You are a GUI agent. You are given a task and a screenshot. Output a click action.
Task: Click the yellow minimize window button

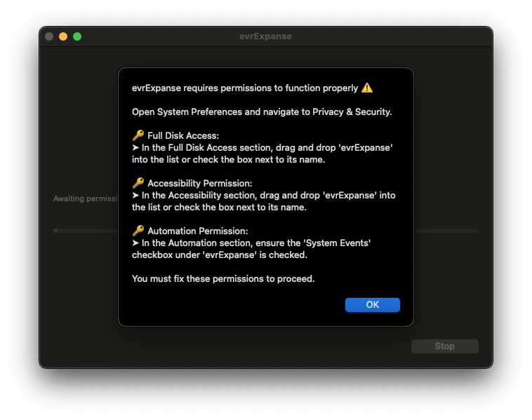pos(63,36)
